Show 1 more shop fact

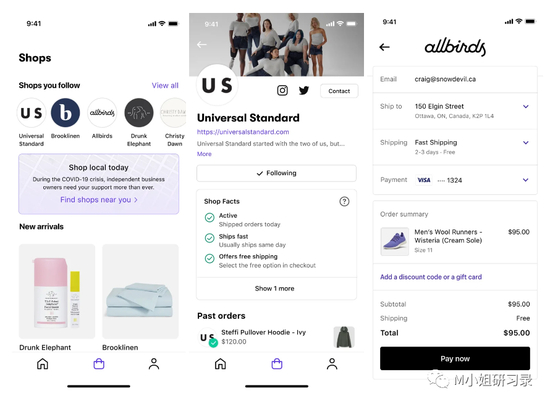(276, 288)
